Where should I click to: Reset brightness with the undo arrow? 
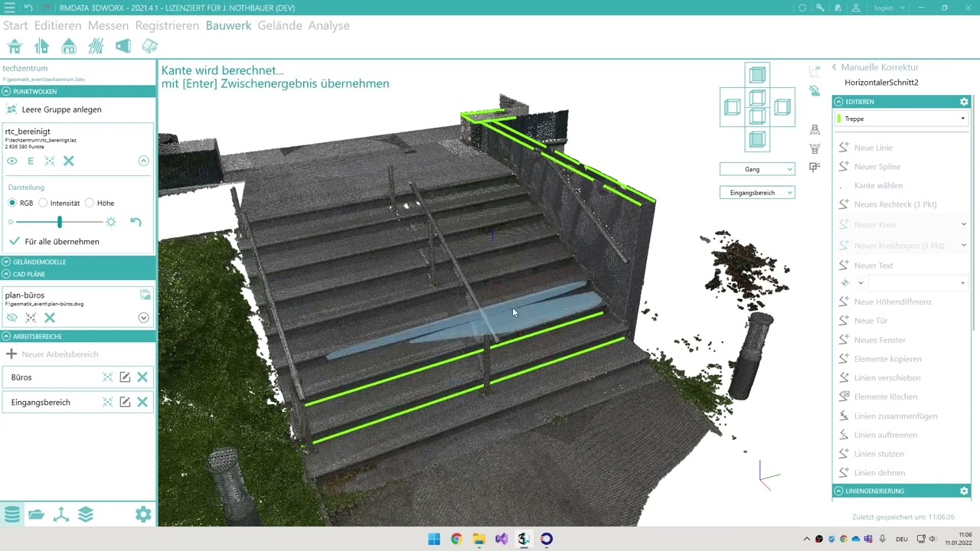point(136,222)
